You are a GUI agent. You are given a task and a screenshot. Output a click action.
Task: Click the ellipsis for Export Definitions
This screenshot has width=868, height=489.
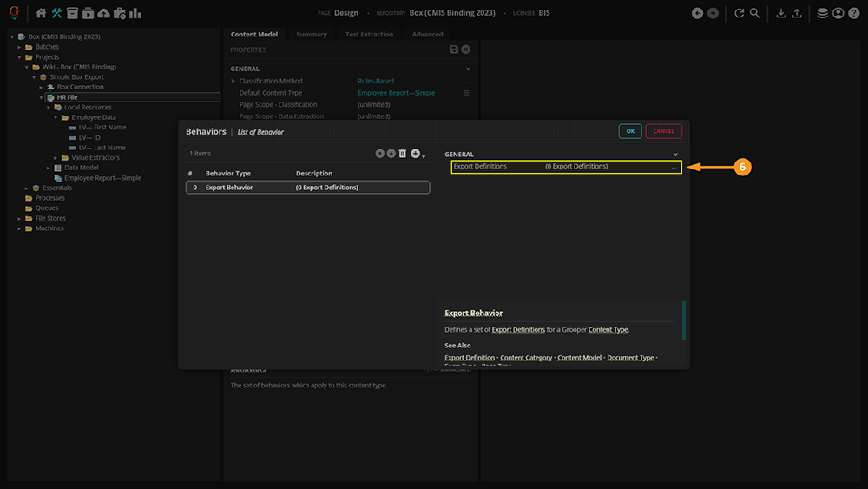pyautogui.click(x=674, y=167)
